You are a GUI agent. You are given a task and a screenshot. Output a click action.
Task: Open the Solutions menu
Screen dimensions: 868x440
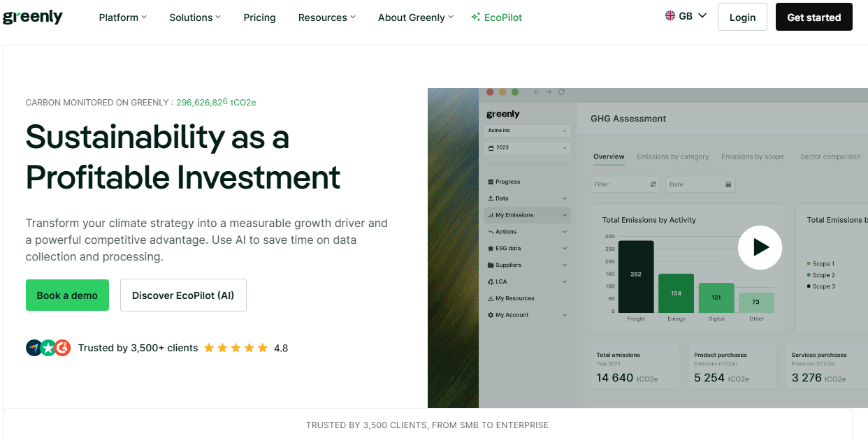(195, 17)
